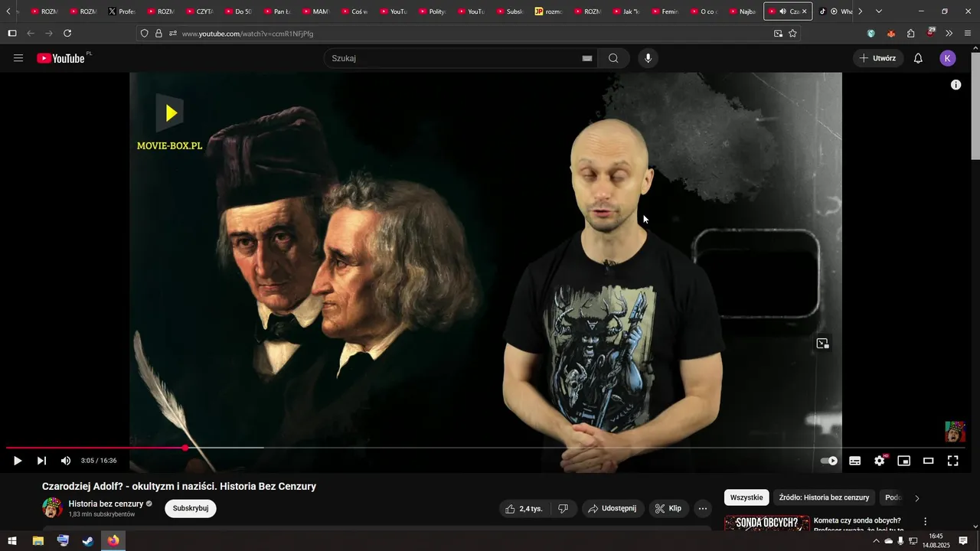The width and height of the screenshot is (980, 551).
Task: Bookmark this page with star icon
Action: coord(792,34)
